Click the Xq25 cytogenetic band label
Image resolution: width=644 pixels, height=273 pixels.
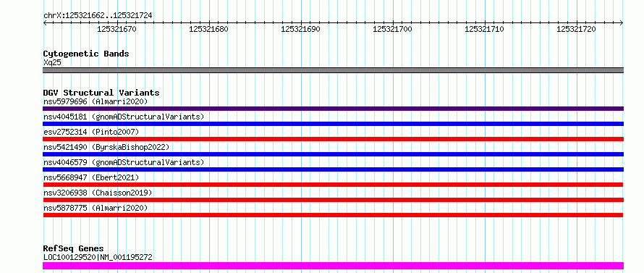click(52, 62)
